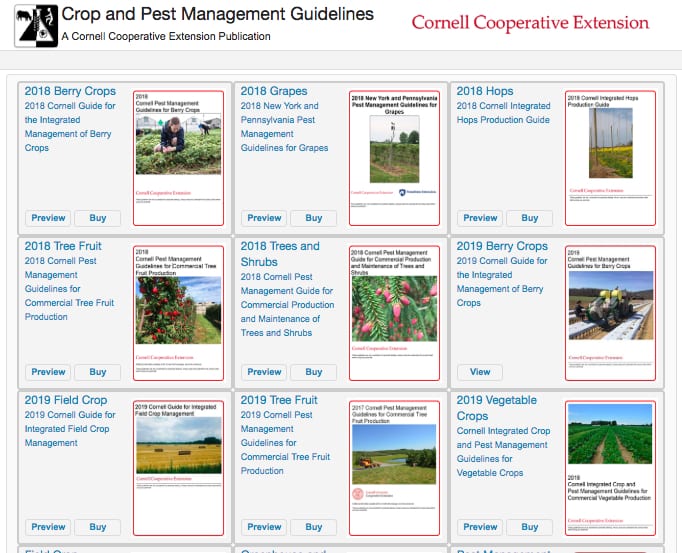Open the 2018 Tree Fruit title link

[x=63, y=246]
